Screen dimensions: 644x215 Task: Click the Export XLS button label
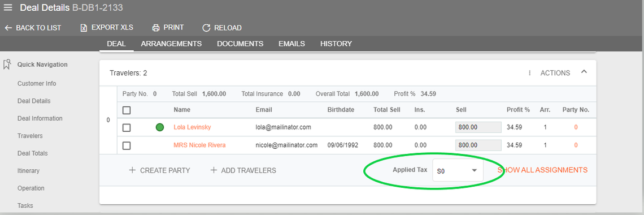tap(112, 28)
